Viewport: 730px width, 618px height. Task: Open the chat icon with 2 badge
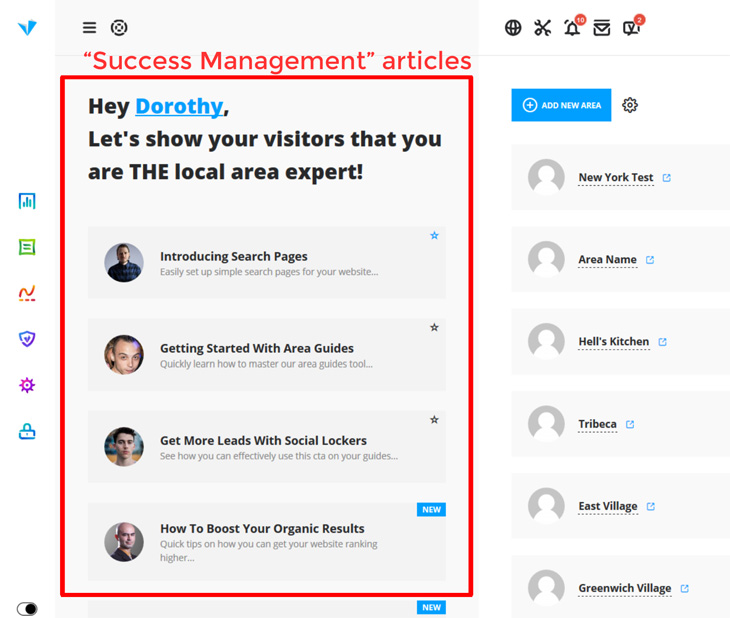pyautogui.click(x=631, y=28)
